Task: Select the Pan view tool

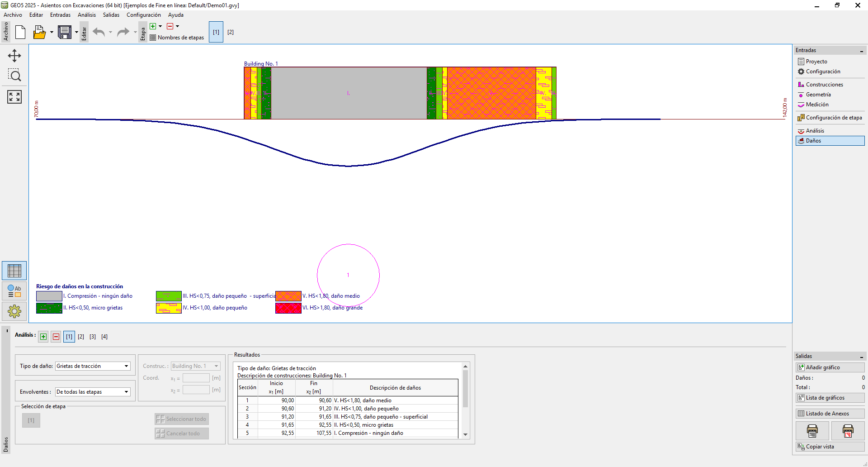Action: click(14, 56)
